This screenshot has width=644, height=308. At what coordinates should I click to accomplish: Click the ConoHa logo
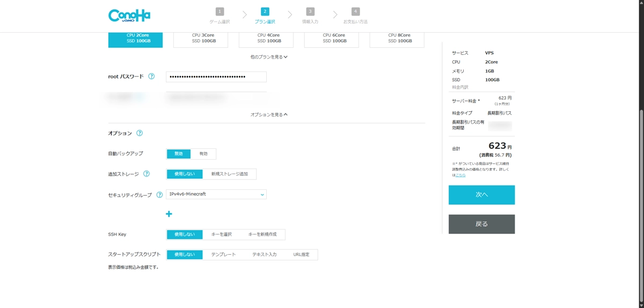point(129,16)
